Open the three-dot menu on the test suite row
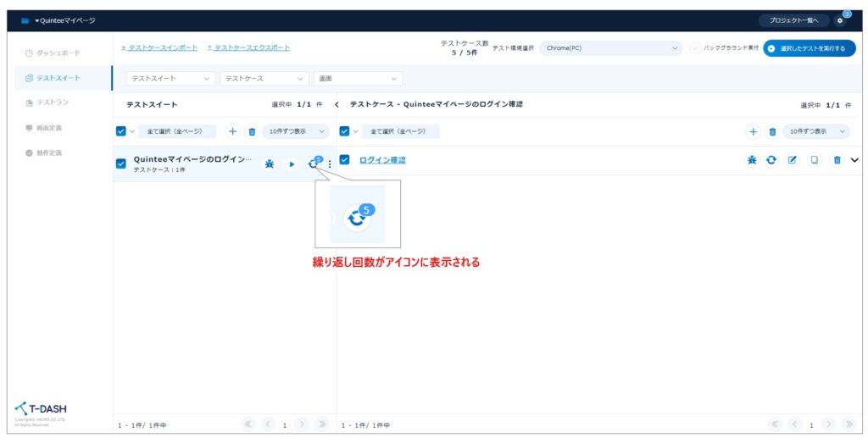This screenshot has height=438, width=868. pos(330,164)
